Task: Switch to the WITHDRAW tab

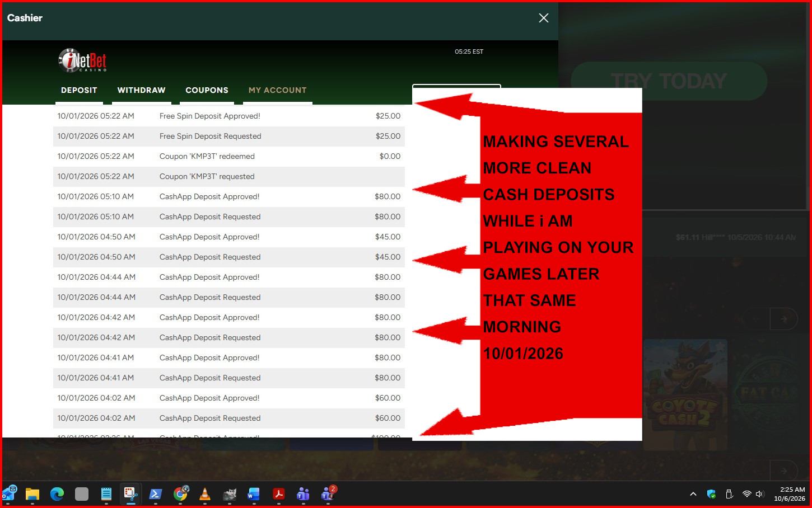Action: pos(141,90)
